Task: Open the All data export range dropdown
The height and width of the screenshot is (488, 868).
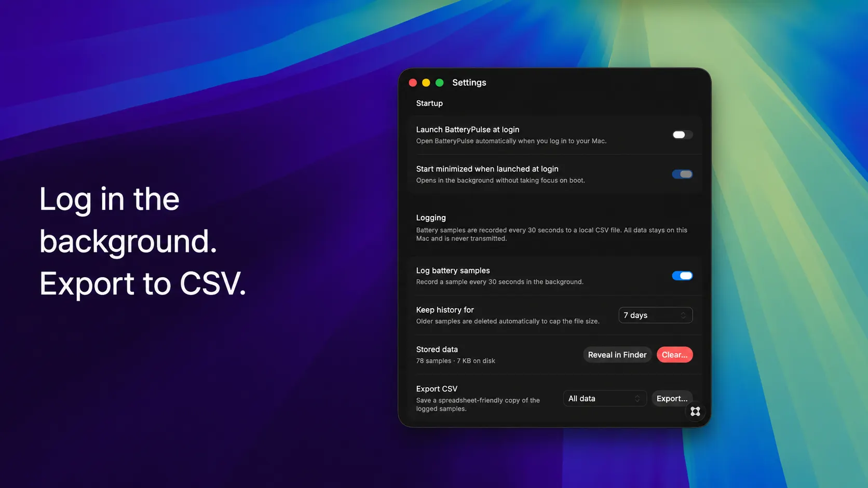Action: [605, 398]
